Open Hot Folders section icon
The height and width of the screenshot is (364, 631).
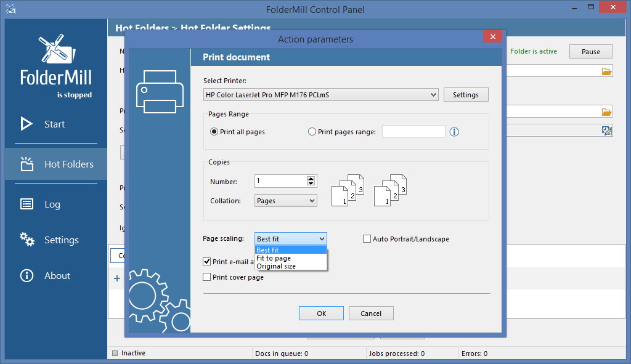(27, 164)
